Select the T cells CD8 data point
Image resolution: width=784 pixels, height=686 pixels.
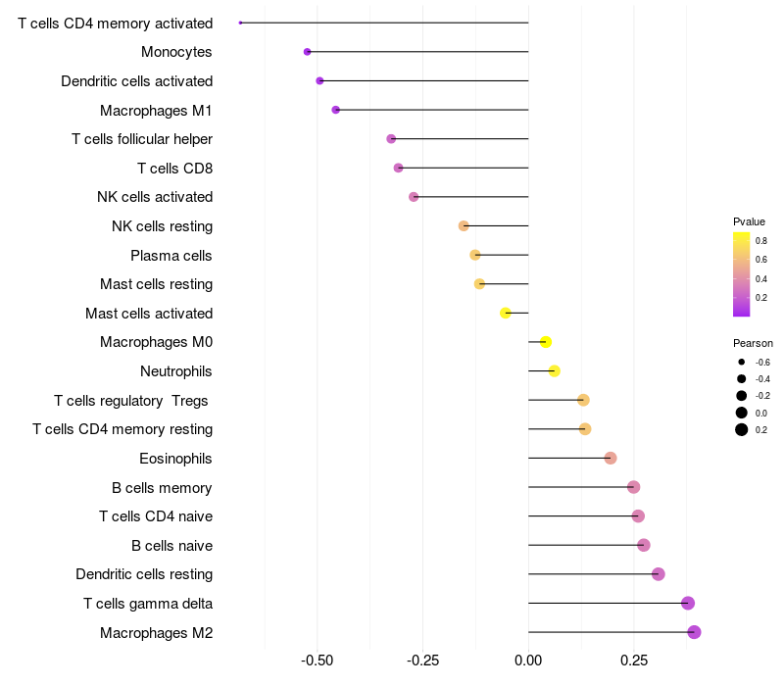click(398, 168)
